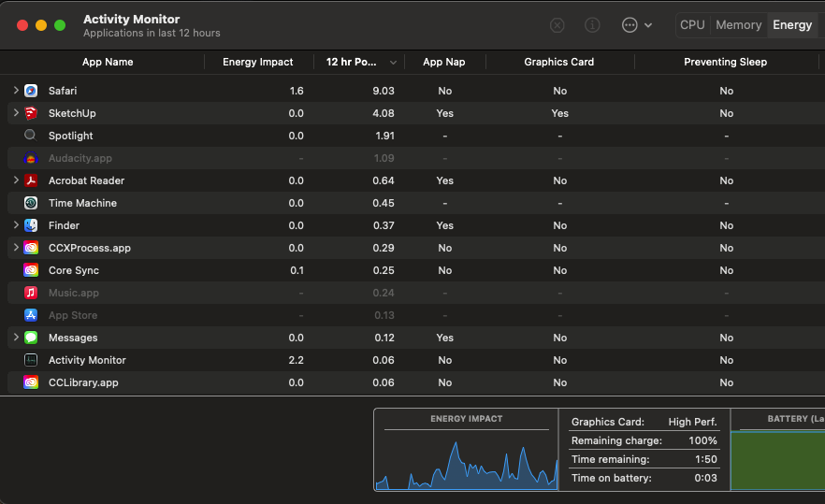Click Safari's 9.03 power value
The image size is (825, 504).
tap(384, 91)
